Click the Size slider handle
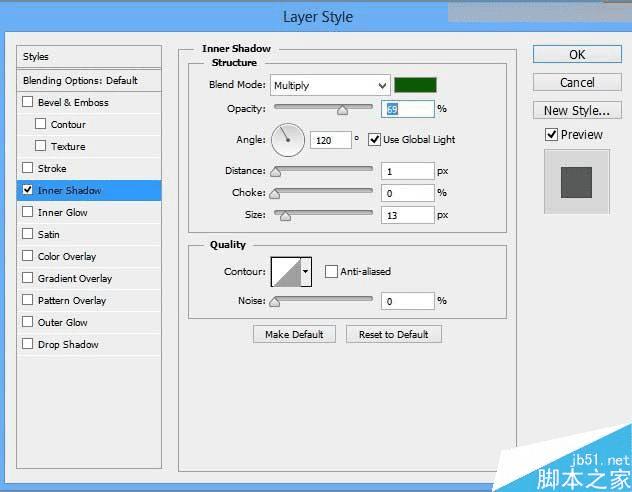Image resolution: width=632 pixels, height=492 pixels. click(x=285, y=216)
